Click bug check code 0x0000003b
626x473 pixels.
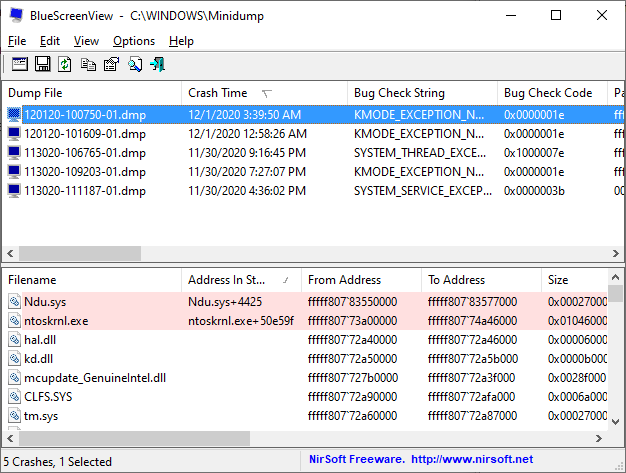click(534, 190)
